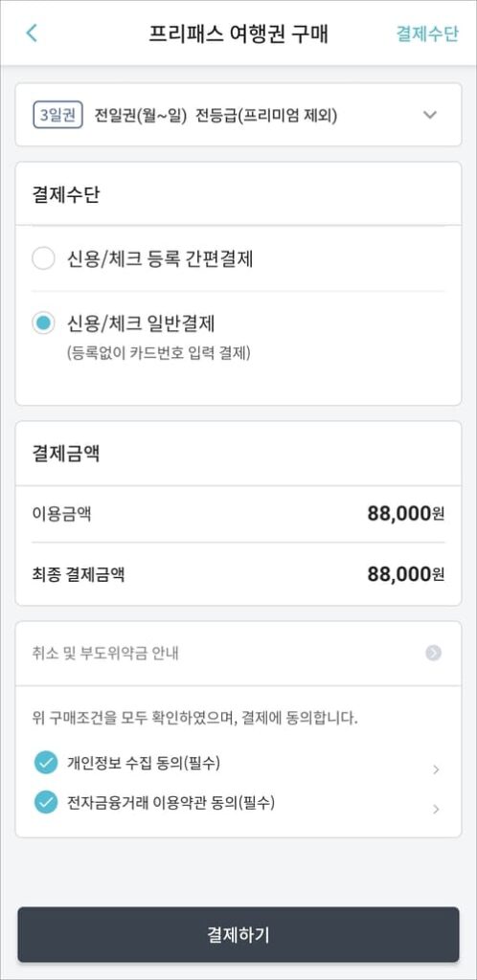Open 개인정보 수집 동의 details chevron
The width and height of the screenshot is (477, 980).
point(436,770)
